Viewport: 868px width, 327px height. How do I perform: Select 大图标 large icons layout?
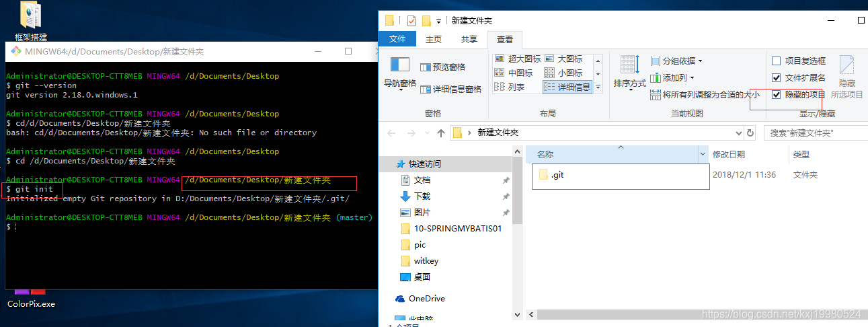click(563, 59)
